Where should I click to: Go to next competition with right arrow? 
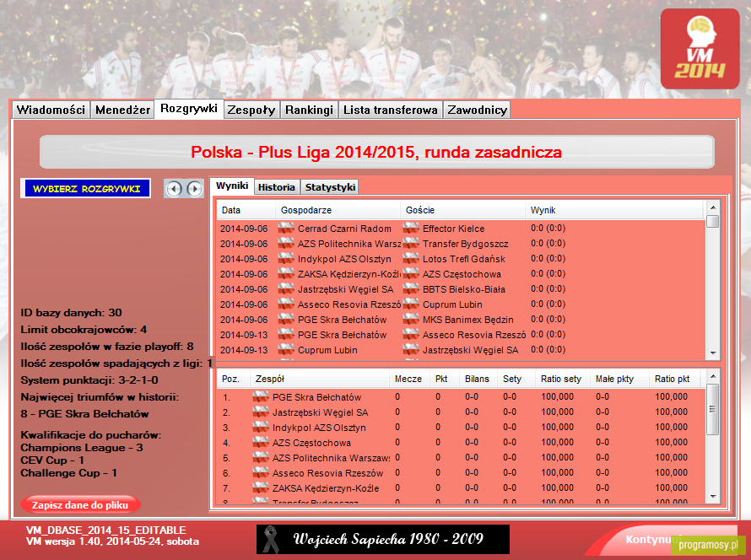194,189
